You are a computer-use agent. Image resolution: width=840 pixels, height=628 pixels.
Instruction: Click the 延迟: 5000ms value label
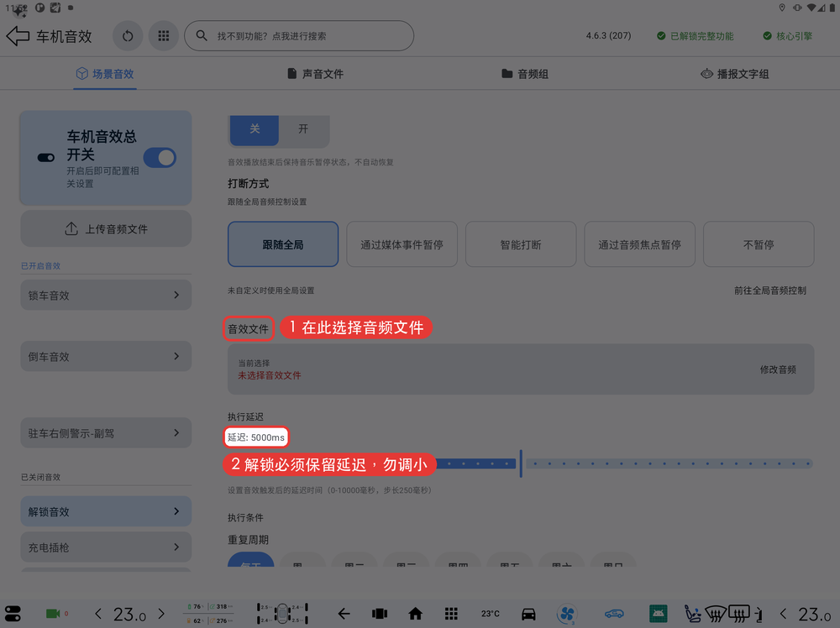point(256,437)
